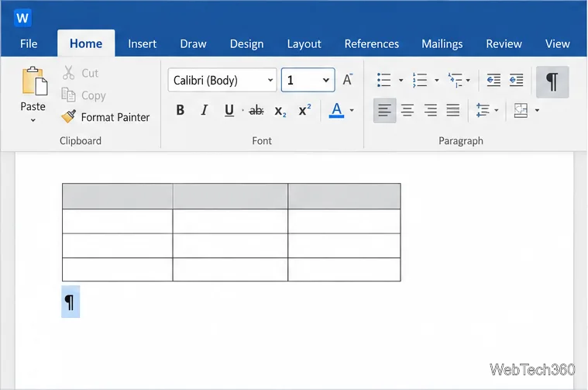Toggle bold formatting
588x390 pixels.
tap(181, 110)
